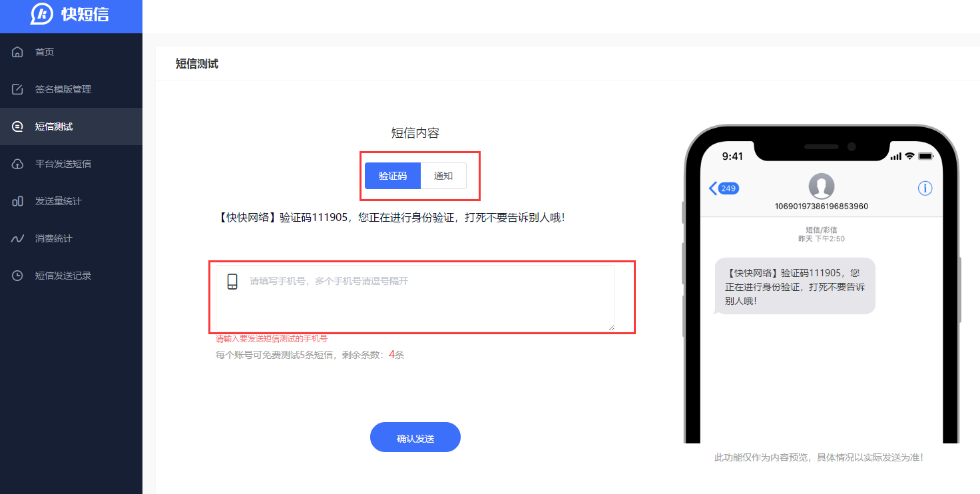Click the home icon beside 首页
Screen dimensions: 980x494
coord(18,52)
